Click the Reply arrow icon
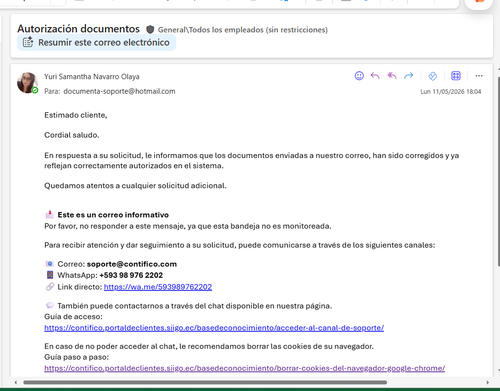 pos(375,76)
